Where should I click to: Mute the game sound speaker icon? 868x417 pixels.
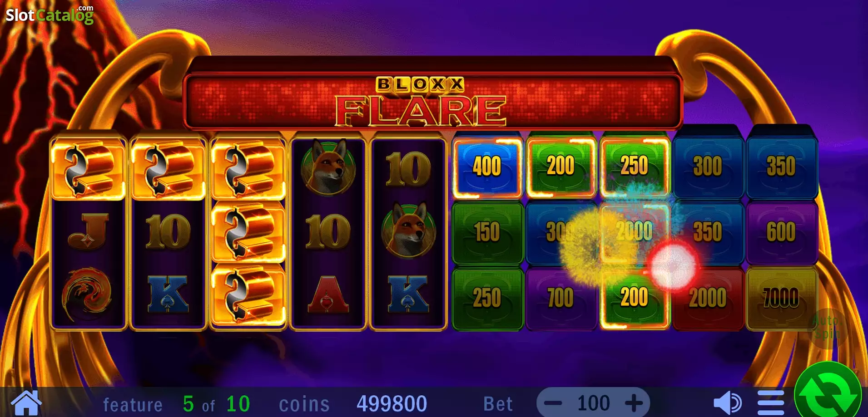[727, 402]
